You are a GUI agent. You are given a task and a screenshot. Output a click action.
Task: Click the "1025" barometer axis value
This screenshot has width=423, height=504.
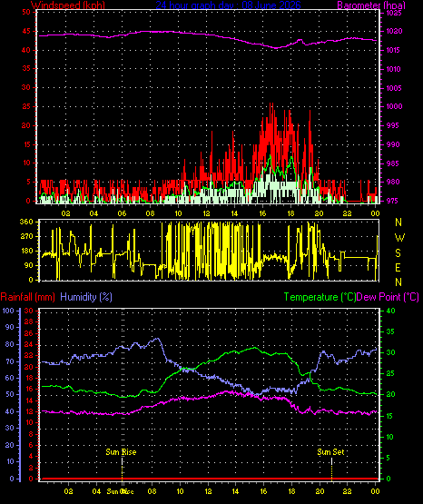pos(394,14)
